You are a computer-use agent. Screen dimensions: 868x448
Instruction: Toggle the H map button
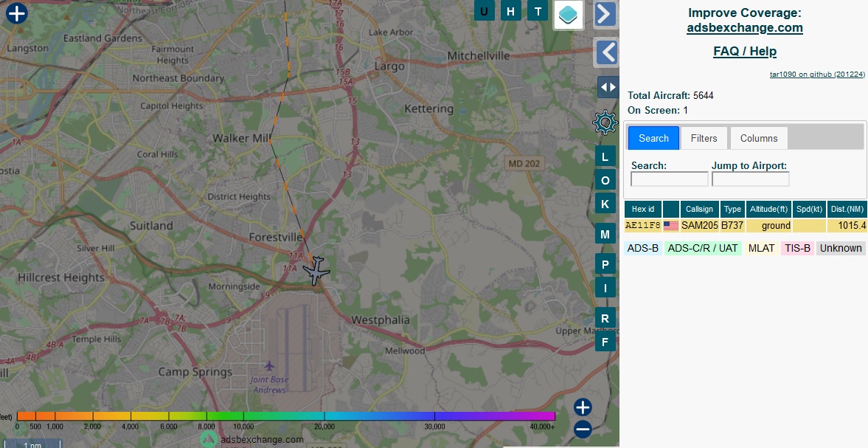[510, 11]
